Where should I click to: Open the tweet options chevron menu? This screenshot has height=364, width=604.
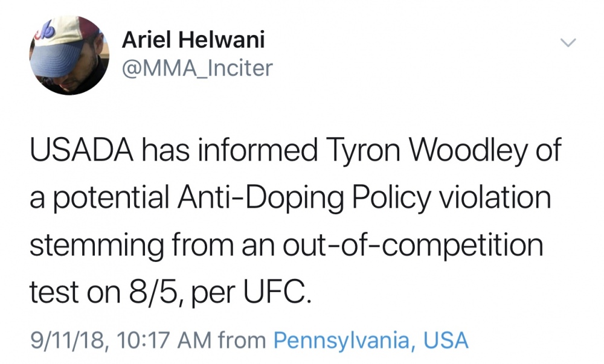point(568,42)
